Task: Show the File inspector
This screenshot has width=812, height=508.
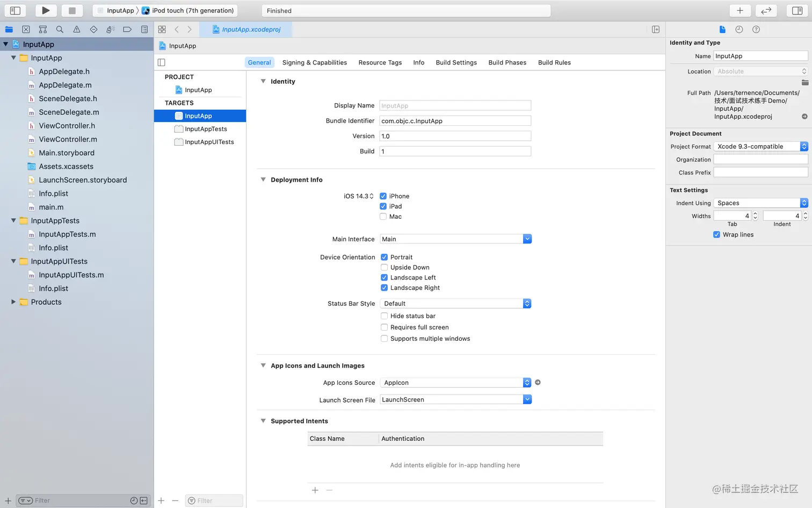Action: [x=722, y=30]
